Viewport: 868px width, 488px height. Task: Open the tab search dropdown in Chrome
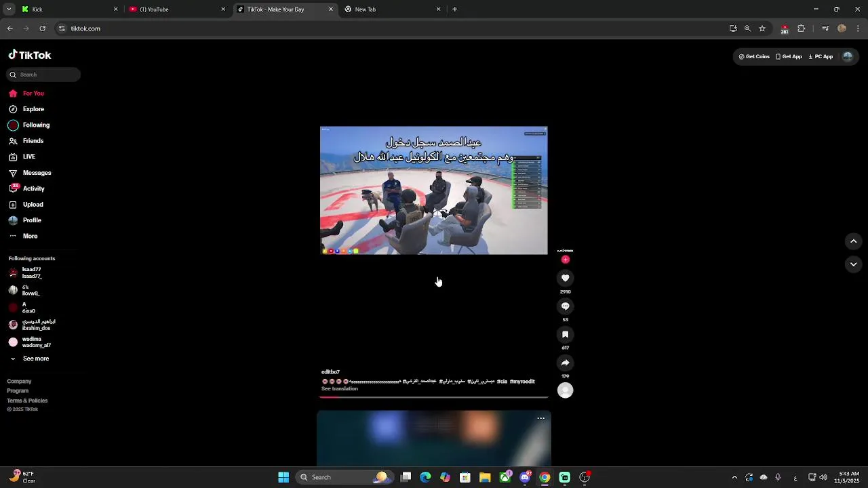pyautogui.click(x=8, y=9)
